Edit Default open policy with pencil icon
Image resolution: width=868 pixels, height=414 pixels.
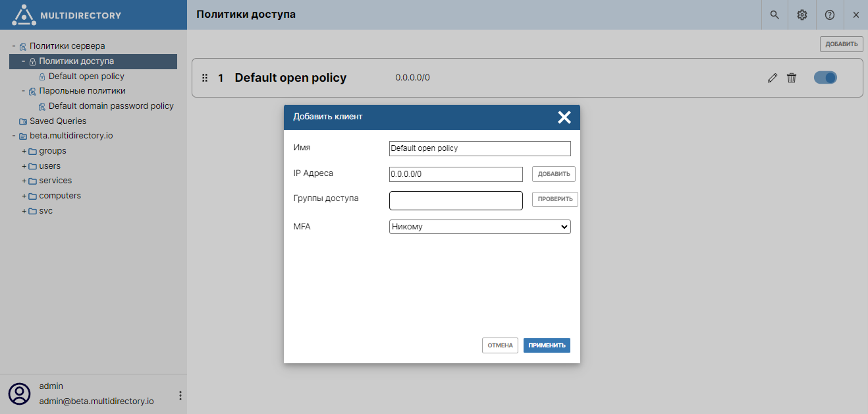click(x=773, y=78)
